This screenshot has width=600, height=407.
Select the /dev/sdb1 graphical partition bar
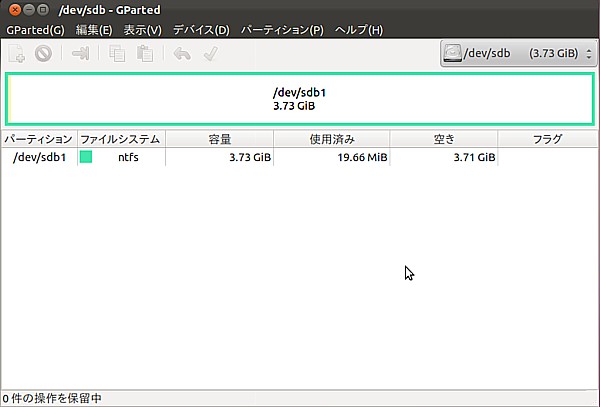click(300, 99)
